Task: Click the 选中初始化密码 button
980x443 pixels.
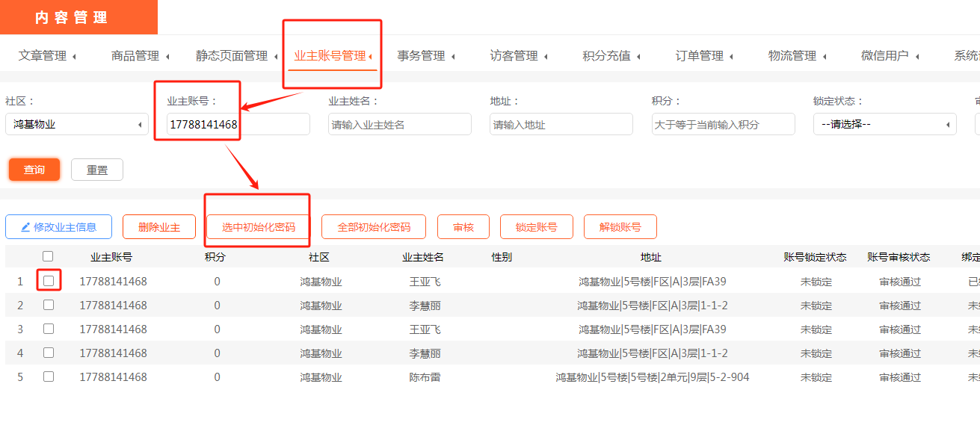Action: pyautogui.click(x=258, y=227)
